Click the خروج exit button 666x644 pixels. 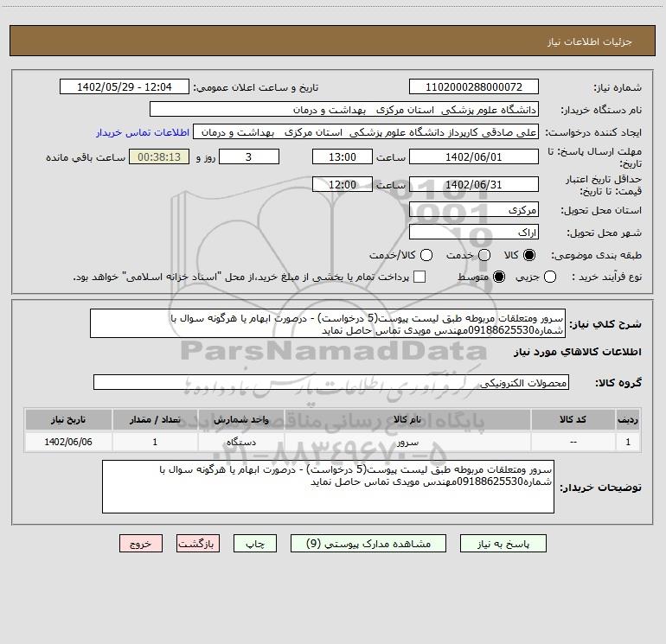pos(141,544)
